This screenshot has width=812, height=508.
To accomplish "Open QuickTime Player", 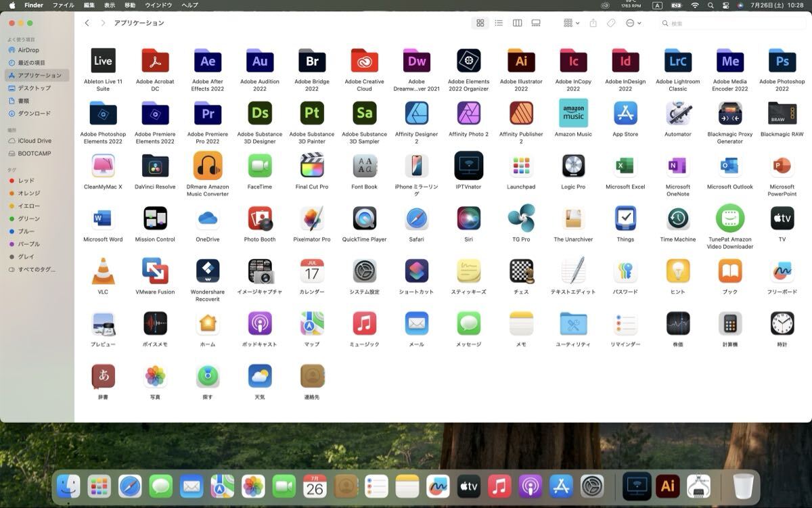I will point(364,218).
